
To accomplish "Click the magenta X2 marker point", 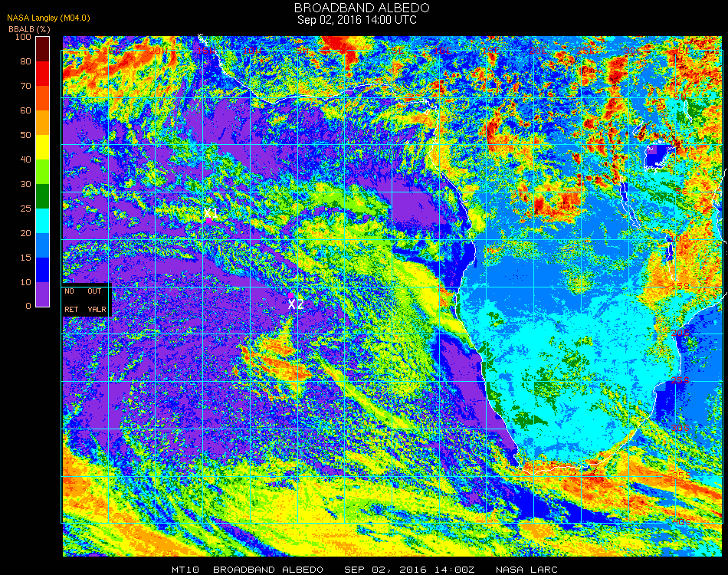I will (x=291, y=295).
